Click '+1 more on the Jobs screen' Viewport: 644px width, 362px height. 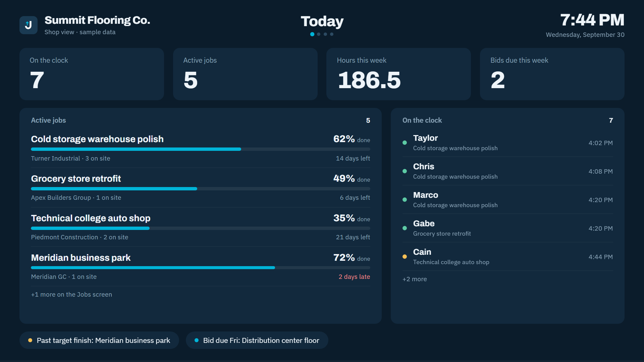pos(71,295)
